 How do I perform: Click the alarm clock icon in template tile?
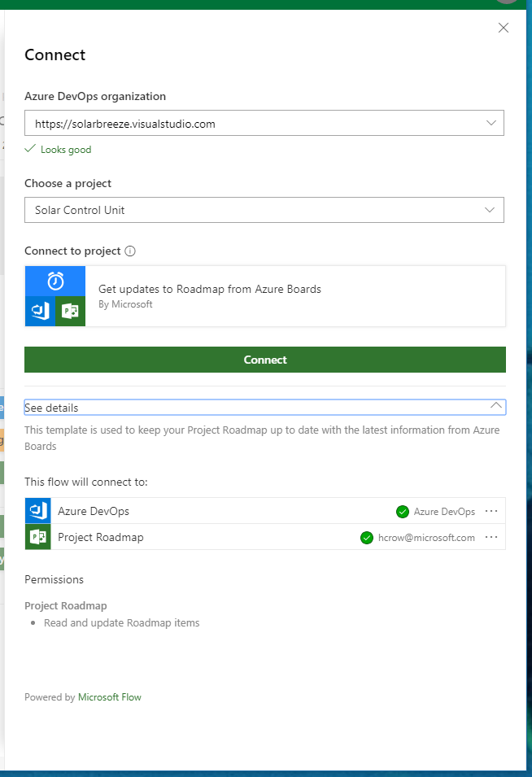tap(55, 281)
